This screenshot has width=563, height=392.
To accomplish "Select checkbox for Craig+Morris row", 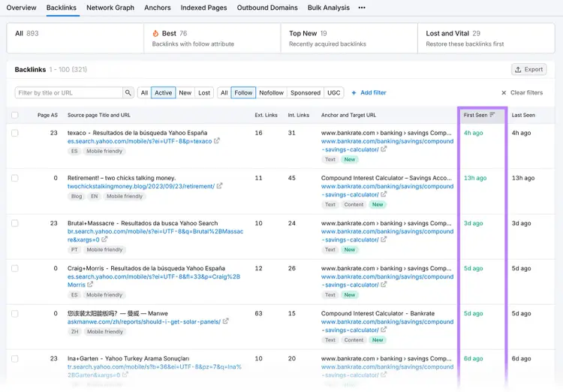I will point(15,268).
